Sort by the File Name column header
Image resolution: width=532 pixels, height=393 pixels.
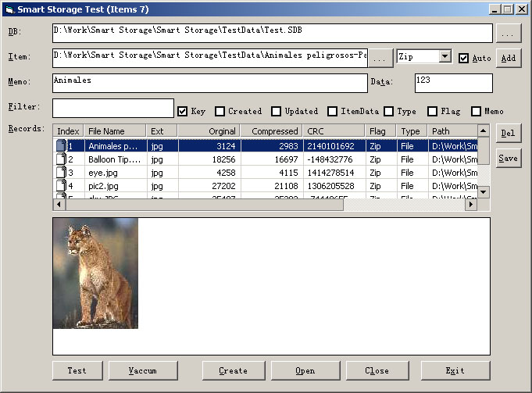click(114, 131)
